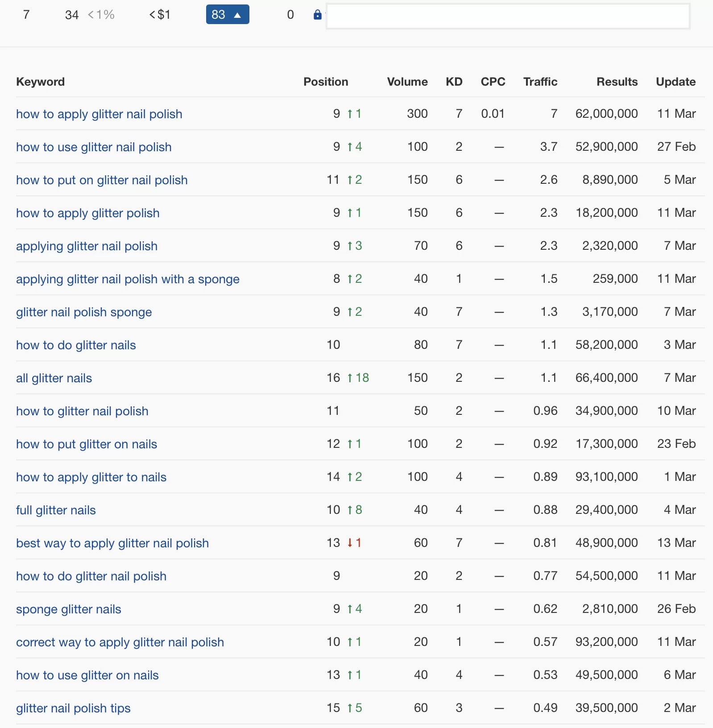Open 'correct way to apply glitter nail polish'
The image size is (713, 728).
coord(120,642)
